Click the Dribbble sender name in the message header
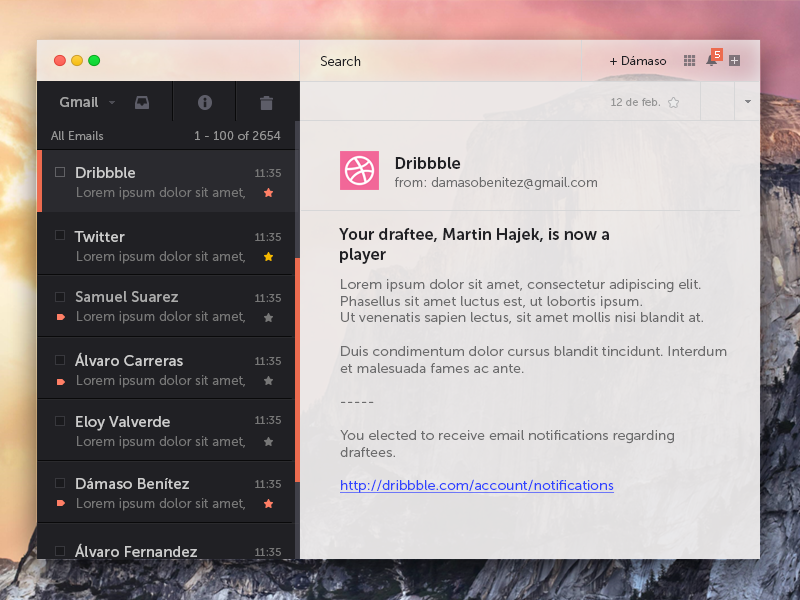Image resolution: width=800 pixels, height=600 pixels. [x=428, y=163]
